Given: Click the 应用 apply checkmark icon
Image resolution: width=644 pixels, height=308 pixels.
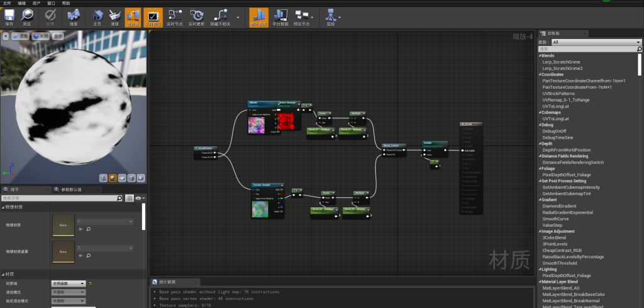Looking at the screenshot, I should point(50,17).
